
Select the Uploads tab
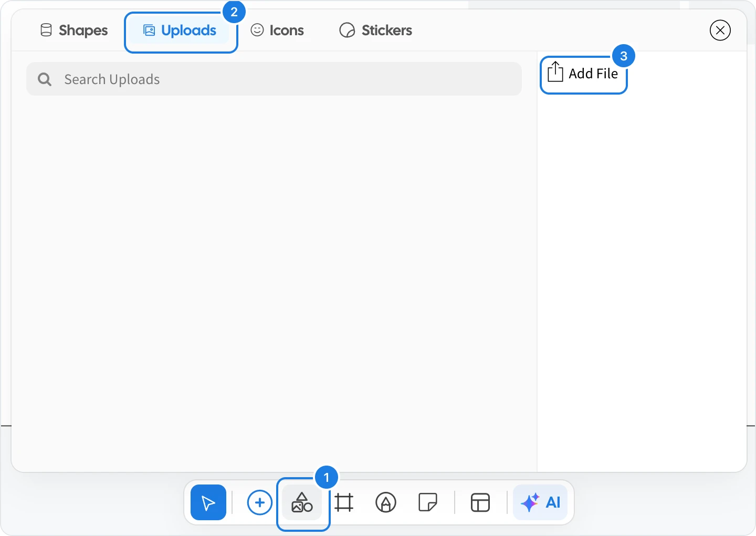tap(180, 30)
